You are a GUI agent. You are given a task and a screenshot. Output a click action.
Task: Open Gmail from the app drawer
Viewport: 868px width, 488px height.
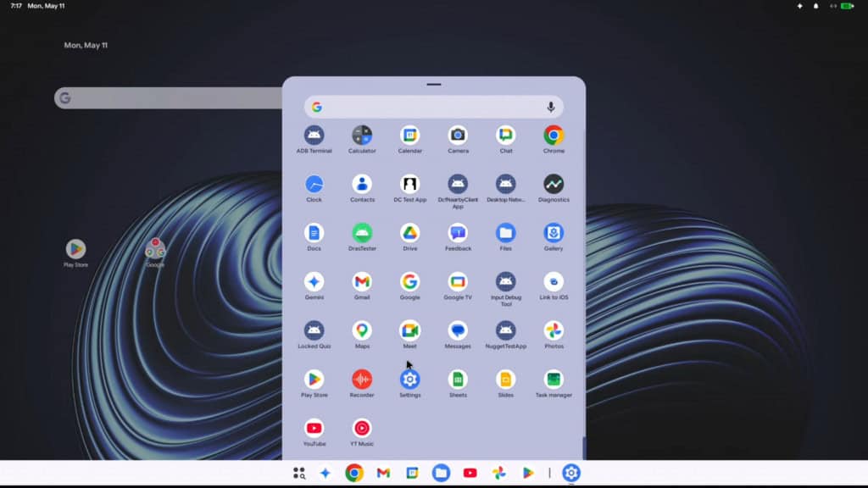click(362, 281)
